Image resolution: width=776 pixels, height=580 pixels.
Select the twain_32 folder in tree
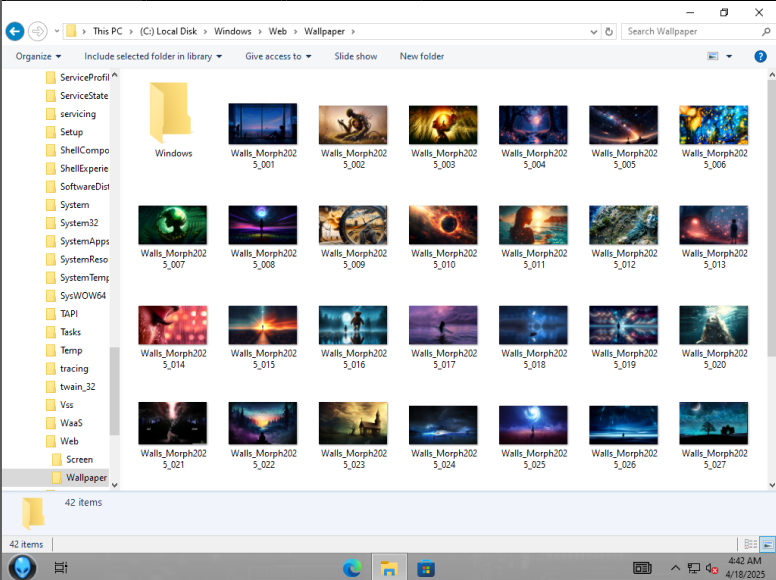[77, 387]
